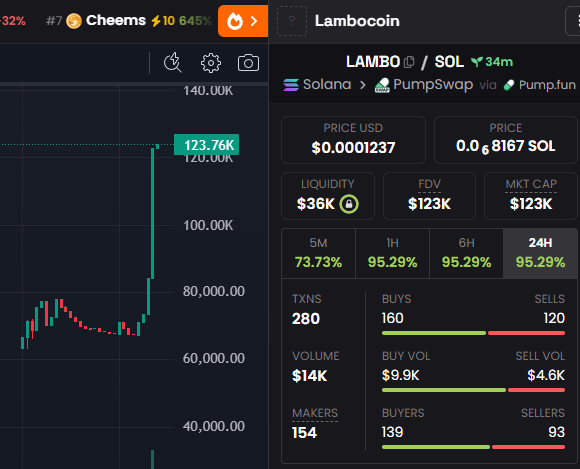Screen dimensions: 580x469
Task: Select the 6H timeframe tab
Action: click(466, 253)
